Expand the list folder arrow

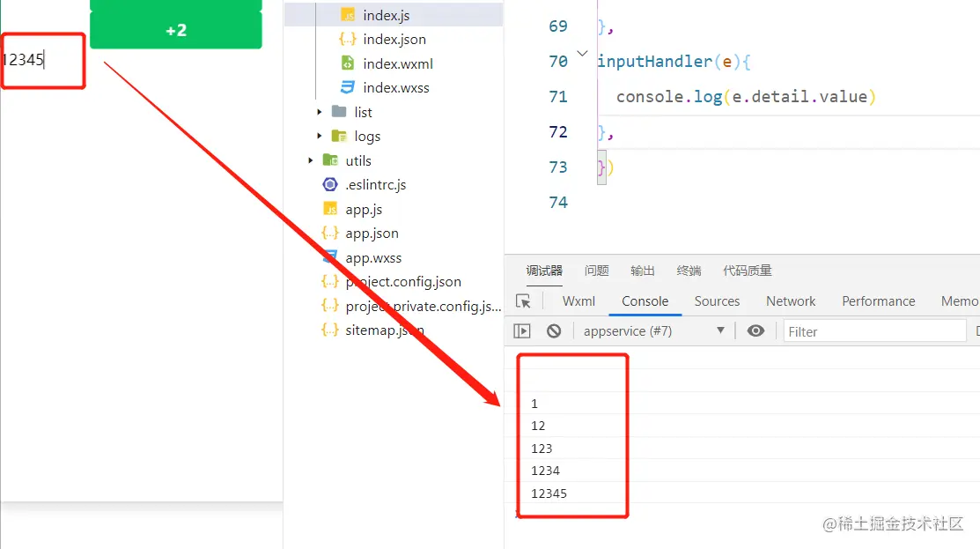point(320,112)
